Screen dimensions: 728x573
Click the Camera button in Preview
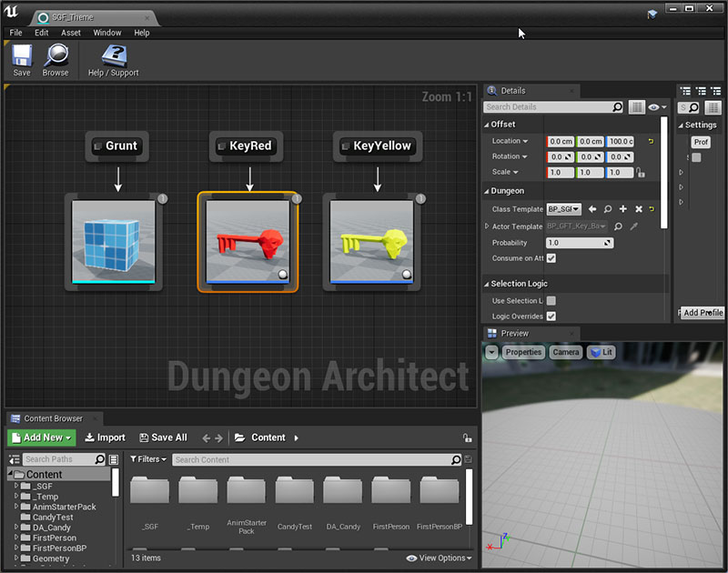566,352
